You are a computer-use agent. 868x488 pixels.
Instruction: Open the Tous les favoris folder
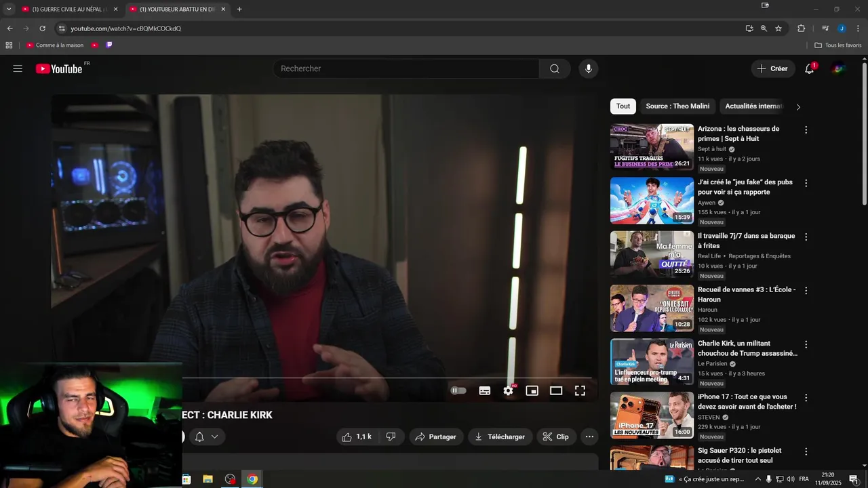[x=838, y=45]
